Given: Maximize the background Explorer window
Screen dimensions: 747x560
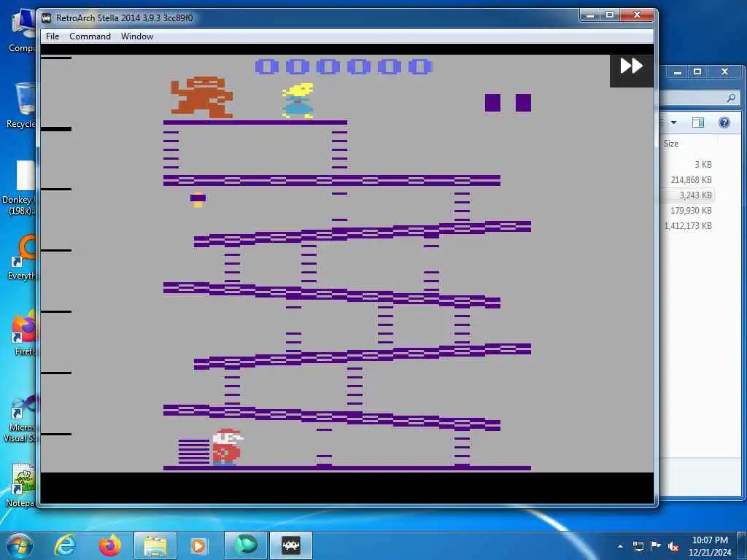Looking at the screenshot, I should click(697, 72).
